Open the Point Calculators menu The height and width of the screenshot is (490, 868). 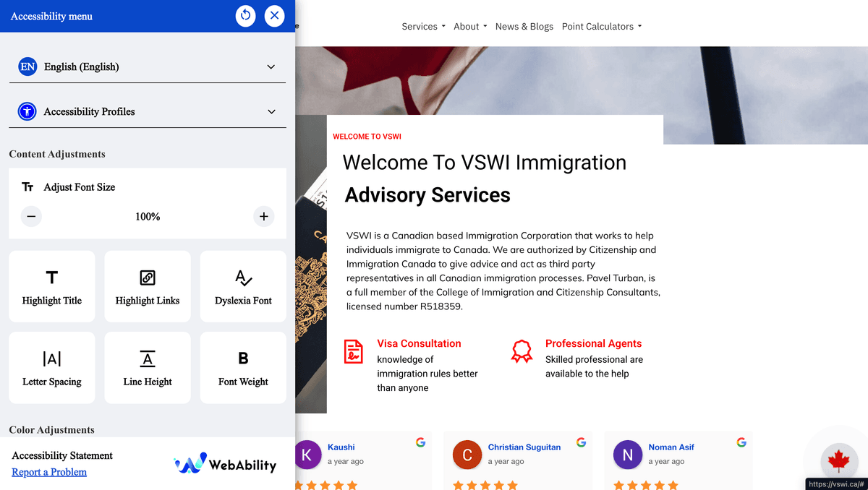pos(602,27)
